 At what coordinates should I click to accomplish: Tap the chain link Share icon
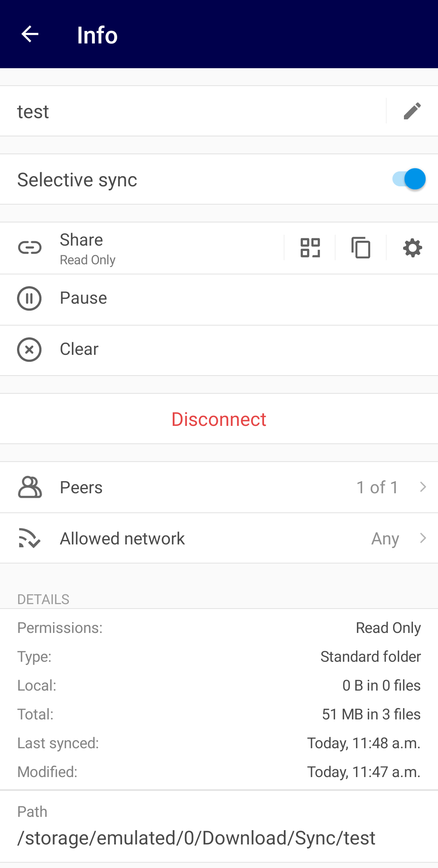point(30,248)
